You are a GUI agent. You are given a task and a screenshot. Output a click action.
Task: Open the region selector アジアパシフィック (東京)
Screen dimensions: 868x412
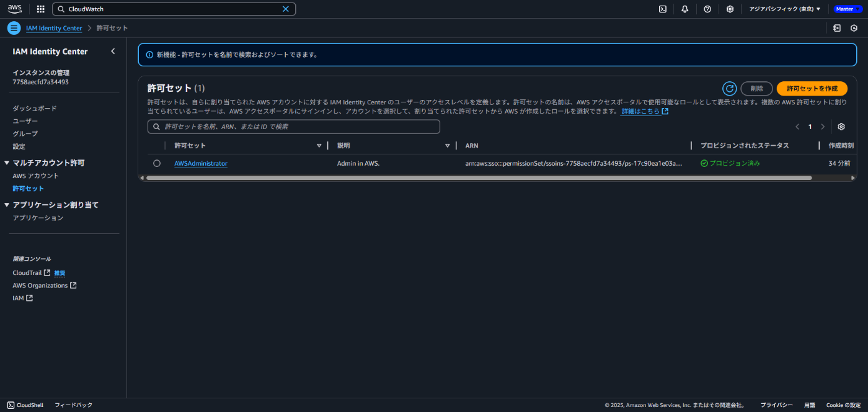click(784, 9)
